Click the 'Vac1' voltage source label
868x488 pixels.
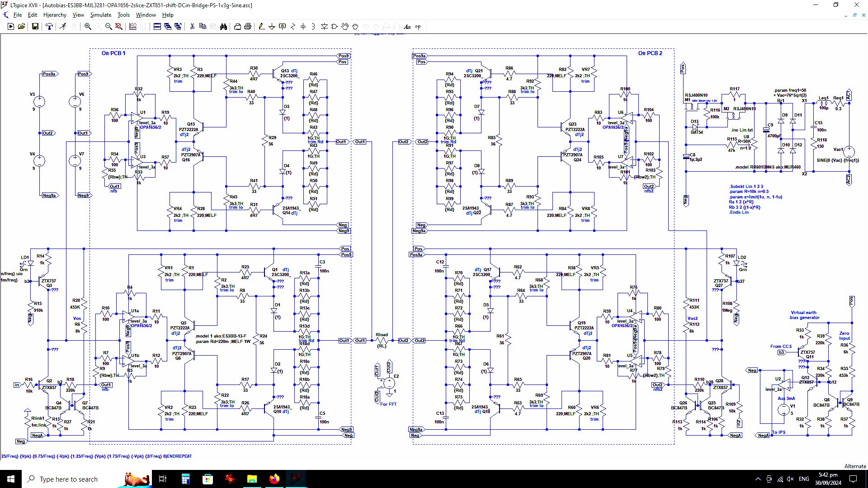click(838, 150)
